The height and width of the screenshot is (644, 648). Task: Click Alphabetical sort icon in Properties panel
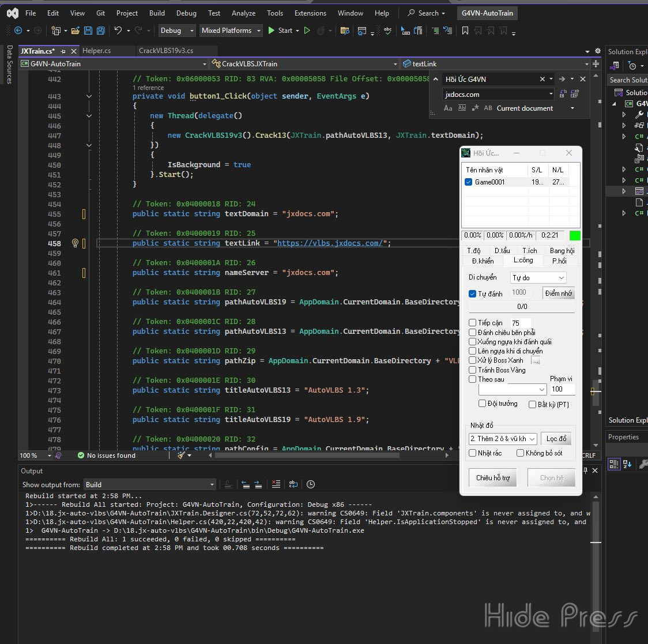[x=627, y=464]
